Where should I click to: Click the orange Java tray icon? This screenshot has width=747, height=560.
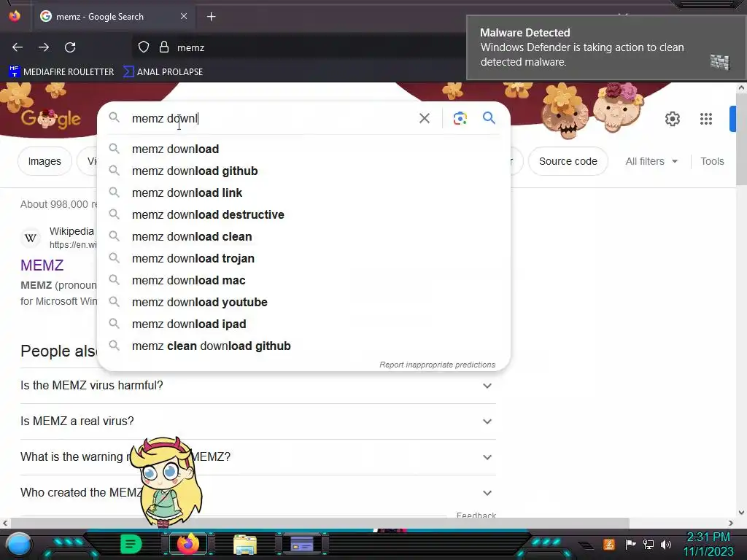tap(608, 544)
